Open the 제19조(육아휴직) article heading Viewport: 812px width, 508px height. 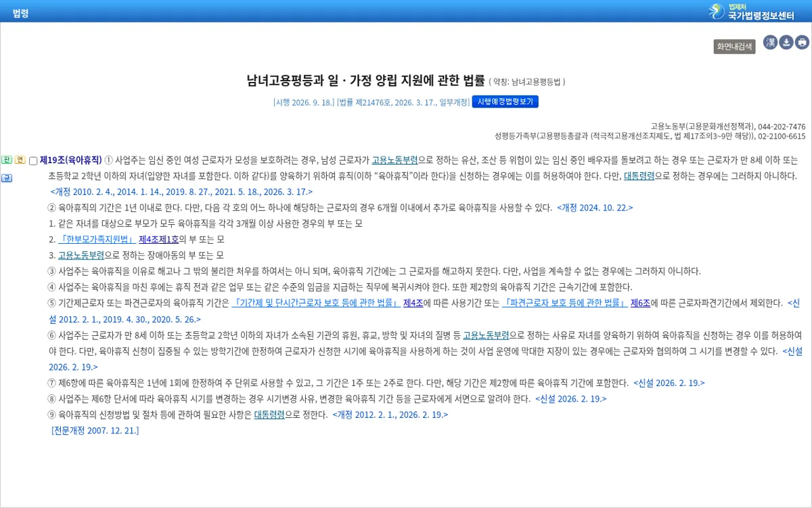[70, 161]
